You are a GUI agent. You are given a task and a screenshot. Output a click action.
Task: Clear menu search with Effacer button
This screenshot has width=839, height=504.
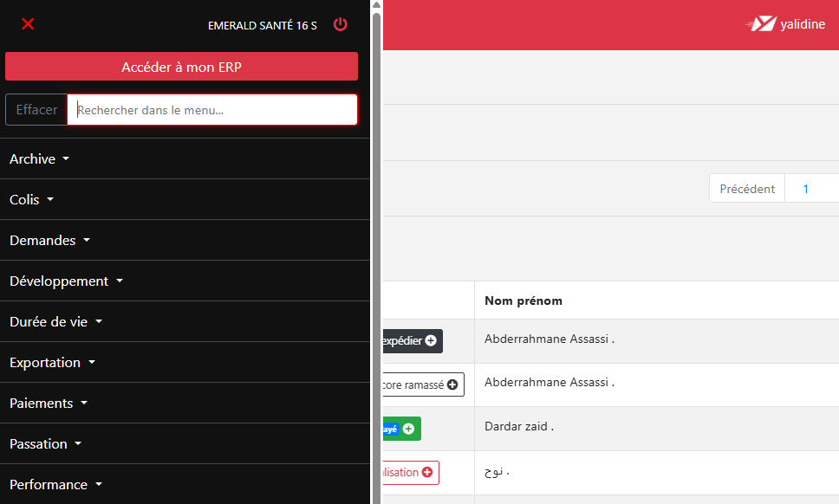pos(36,110)
